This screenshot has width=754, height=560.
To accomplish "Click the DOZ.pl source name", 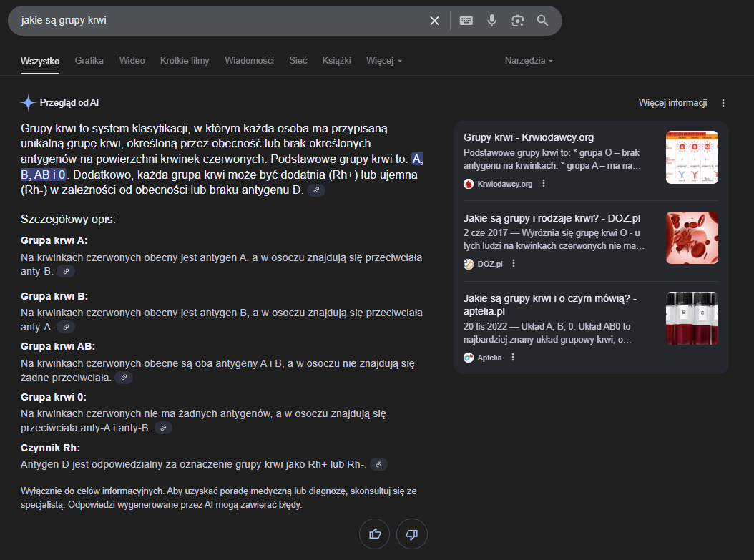I will click(489, 264).
